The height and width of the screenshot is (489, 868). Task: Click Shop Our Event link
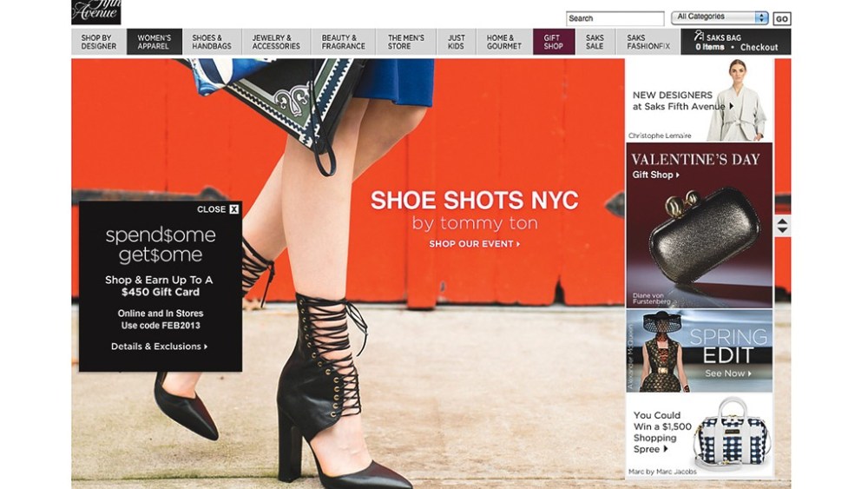(x=475, y=244)
